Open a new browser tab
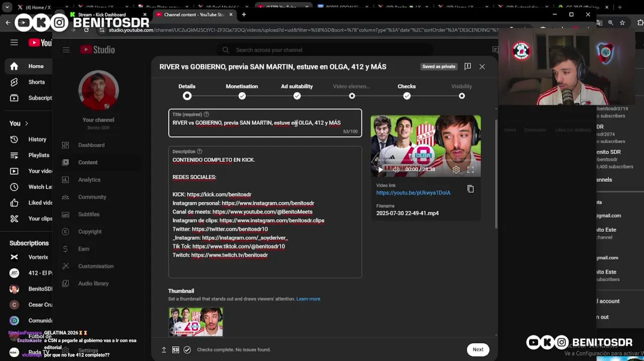The height and width of the screenshot is (361, 644). [244, 15]
